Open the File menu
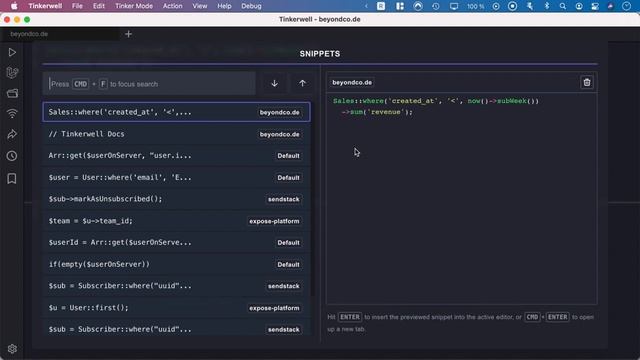This screenshot has width=640, height=360. [77, 6]
